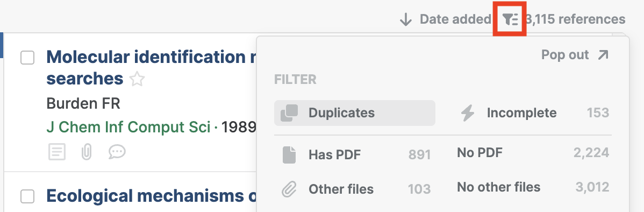Open notes icon under Burden FR reference
This screenshot has height=212, width=644.
coord(56,152)
